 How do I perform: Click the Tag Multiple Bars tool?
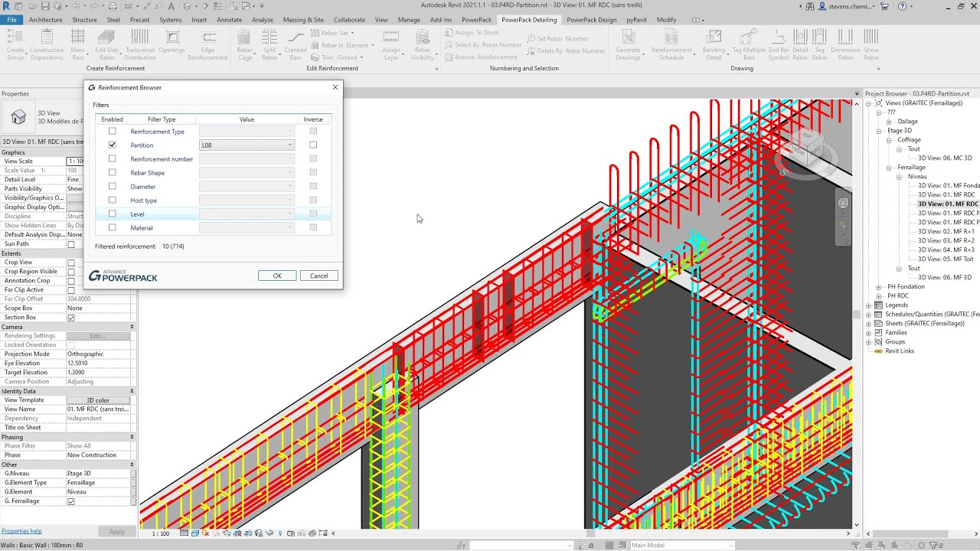[748, 44]
